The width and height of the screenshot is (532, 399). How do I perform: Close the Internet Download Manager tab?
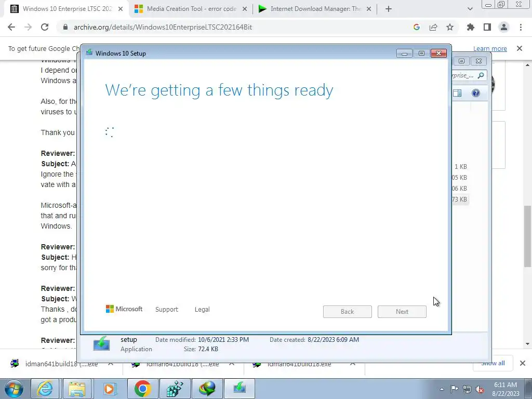369,9
